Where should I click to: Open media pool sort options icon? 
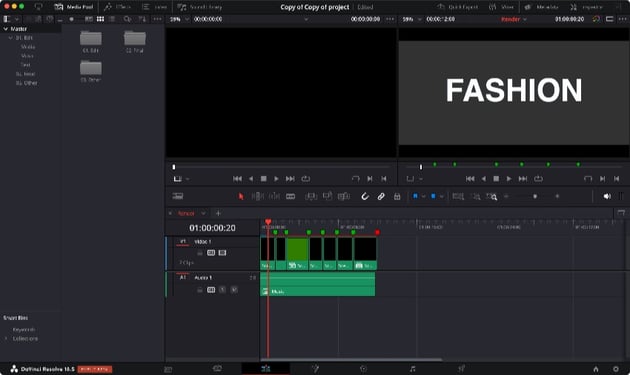pos(142,19)
